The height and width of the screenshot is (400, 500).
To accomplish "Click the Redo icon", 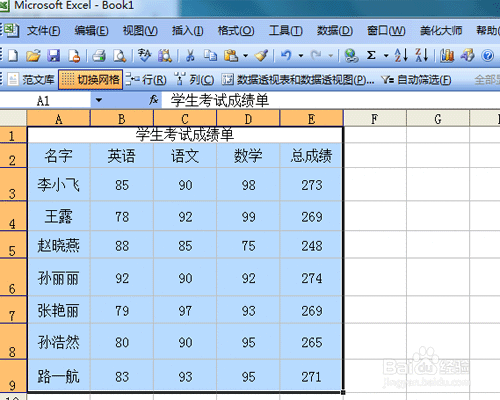I will coord(316,55).
